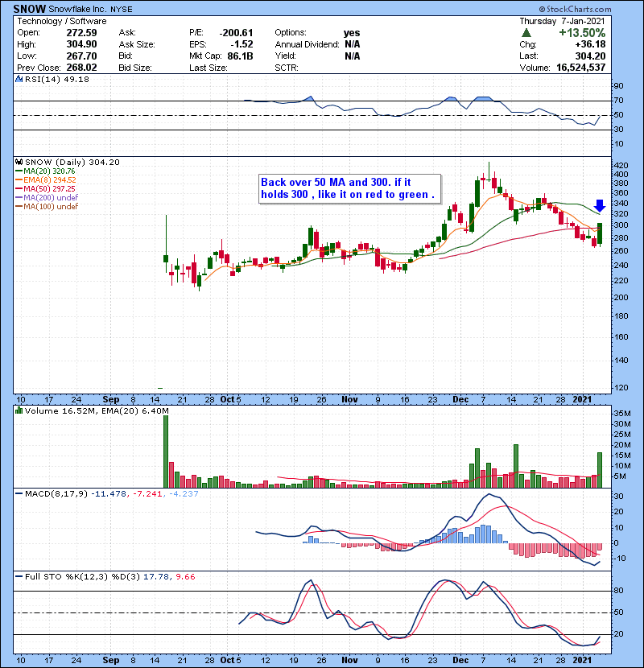Viewport: 644px width, 668px height.
Task: Click the SNOW (Daily) 304.20 chart title
Action: [72, 163]
